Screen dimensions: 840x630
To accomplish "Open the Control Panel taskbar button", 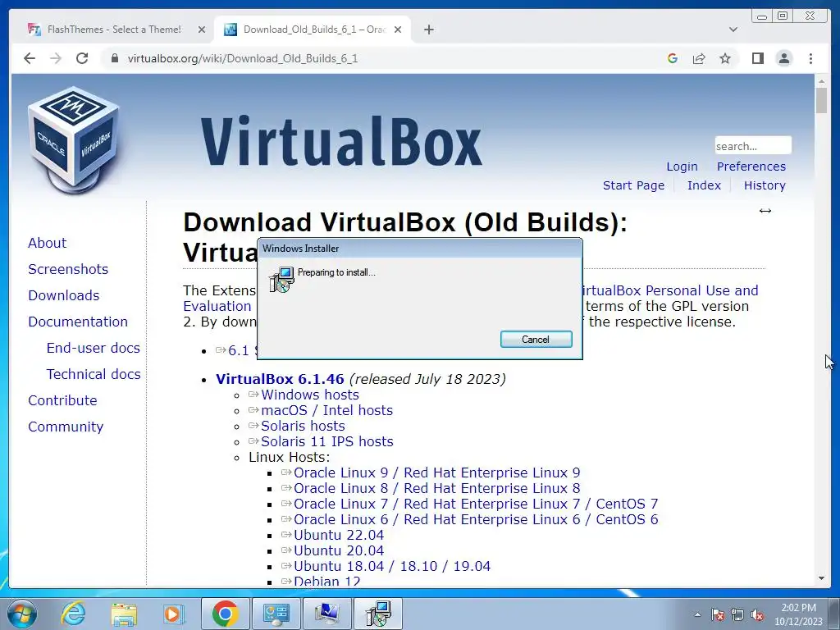I will click(x=276, y=614).
